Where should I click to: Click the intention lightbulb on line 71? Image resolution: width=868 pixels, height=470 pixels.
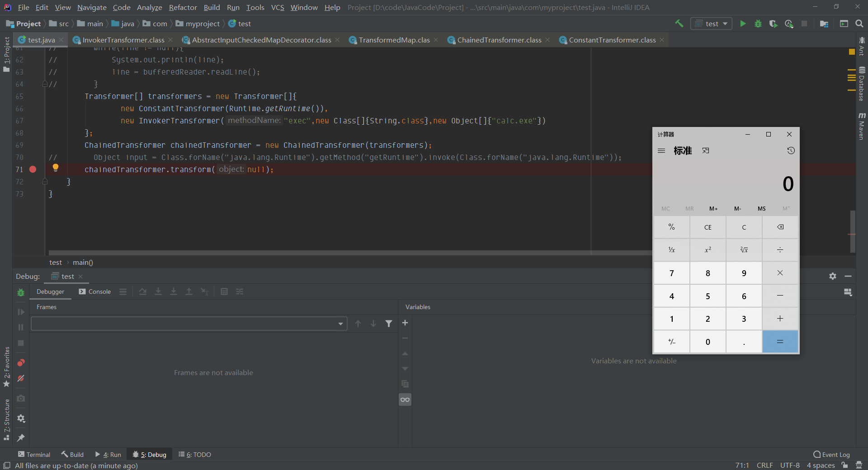(x=56, y=168)
